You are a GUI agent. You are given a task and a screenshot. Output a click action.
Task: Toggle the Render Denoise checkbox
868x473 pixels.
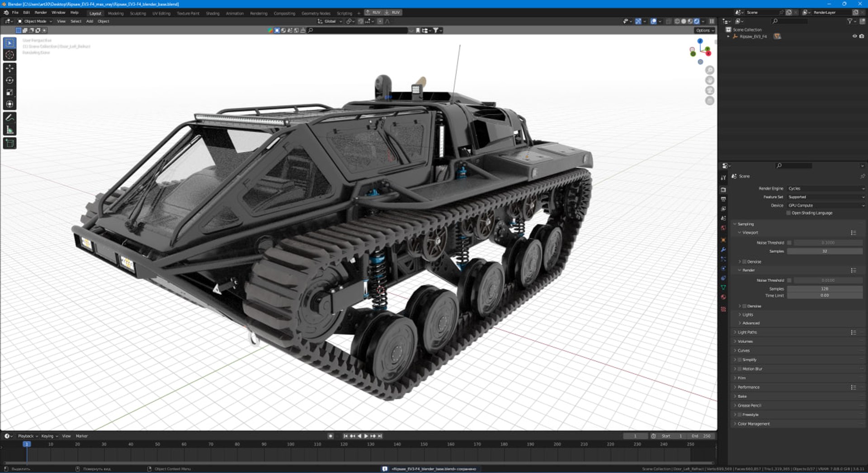[744, 306]
